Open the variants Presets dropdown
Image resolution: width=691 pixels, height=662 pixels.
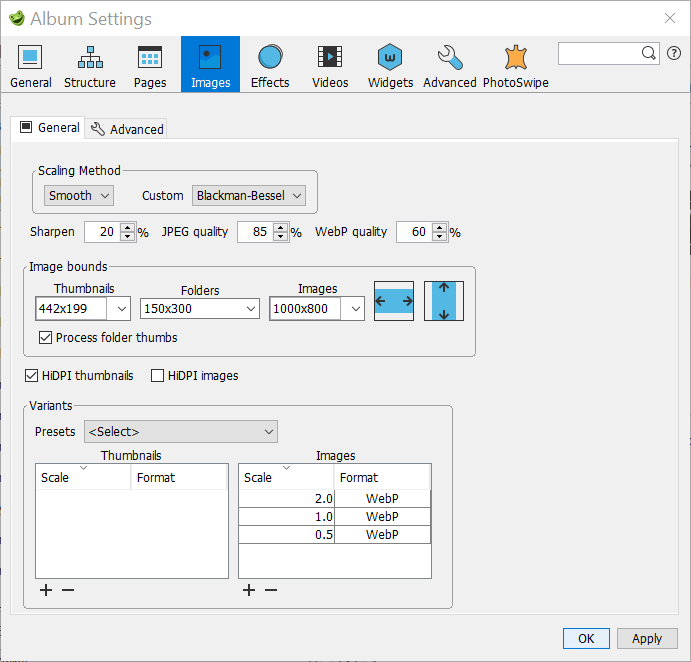[x=181, y=432]
